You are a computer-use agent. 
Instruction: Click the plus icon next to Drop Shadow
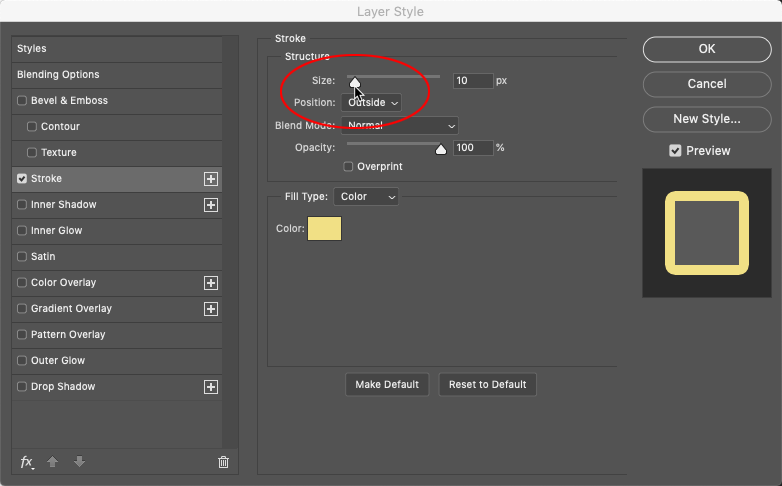[x=211, y=387]
